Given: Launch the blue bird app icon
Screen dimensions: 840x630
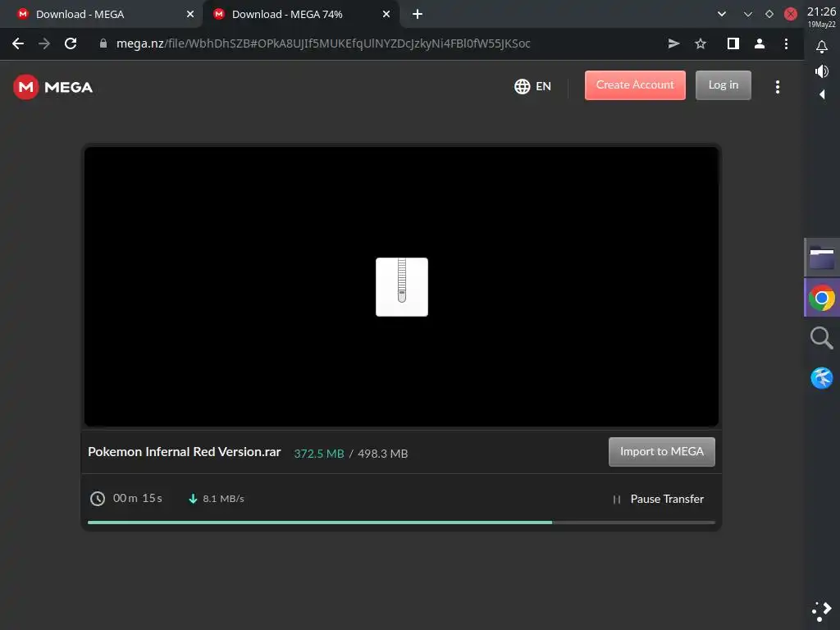Looking at the screenshot, I should point(822,378).
